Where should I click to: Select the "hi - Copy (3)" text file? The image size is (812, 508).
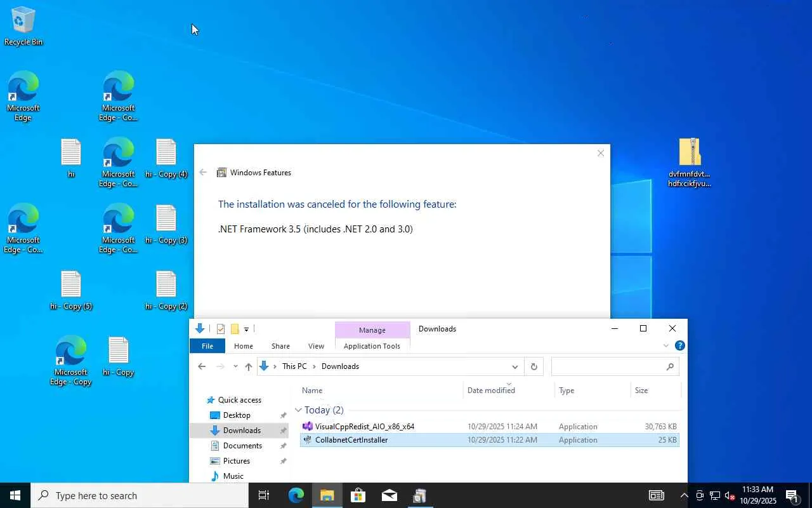click(x=166, y=224)
